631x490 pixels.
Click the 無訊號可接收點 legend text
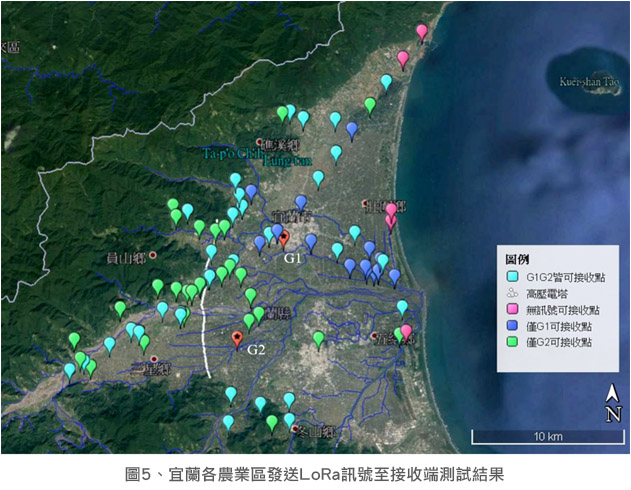(563, 310)
